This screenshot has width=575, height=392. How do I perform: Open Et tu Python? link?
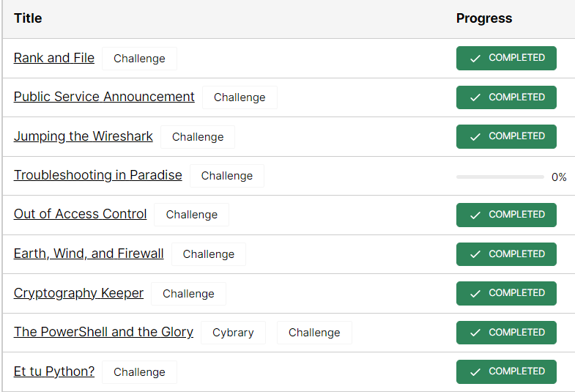(54, 371)
